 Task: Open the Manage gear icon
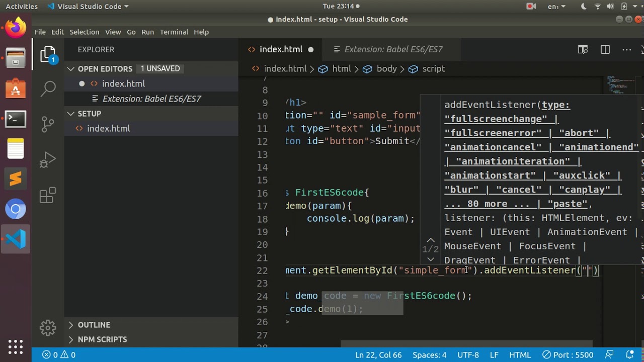[48, 328]
